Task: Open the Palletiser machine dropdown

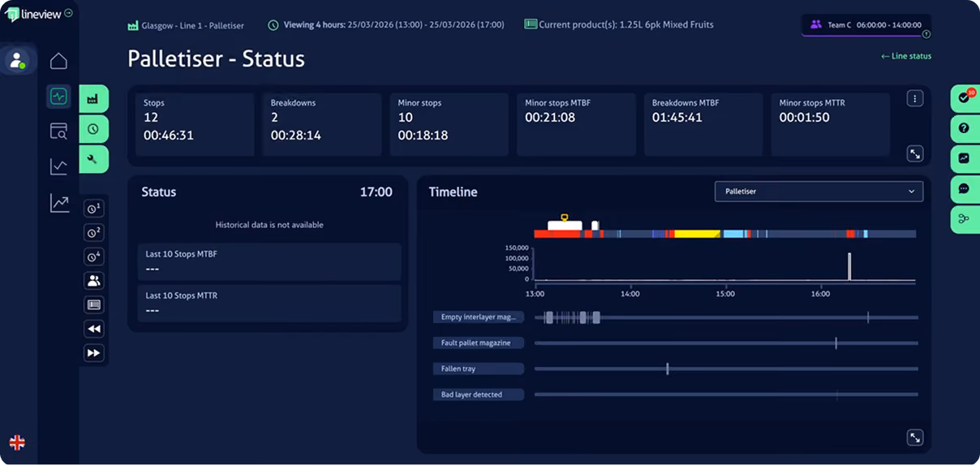Action: point(819,192)
